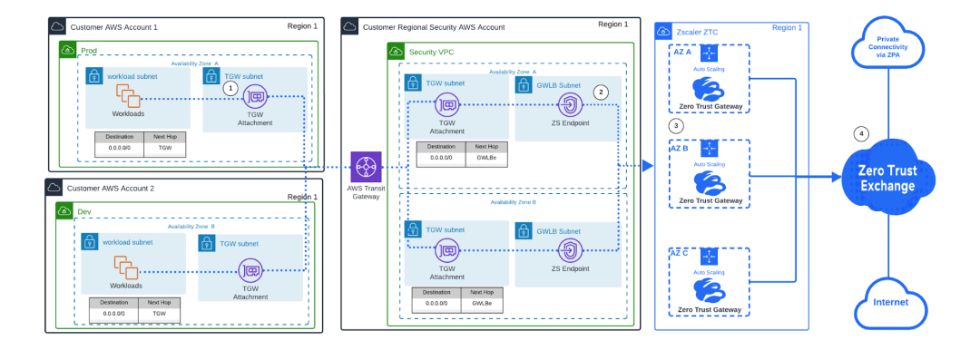Click 'Region 1' label in Zscaler ZTC box
Viewport: 980px width, 350px height.
(788, 28)
